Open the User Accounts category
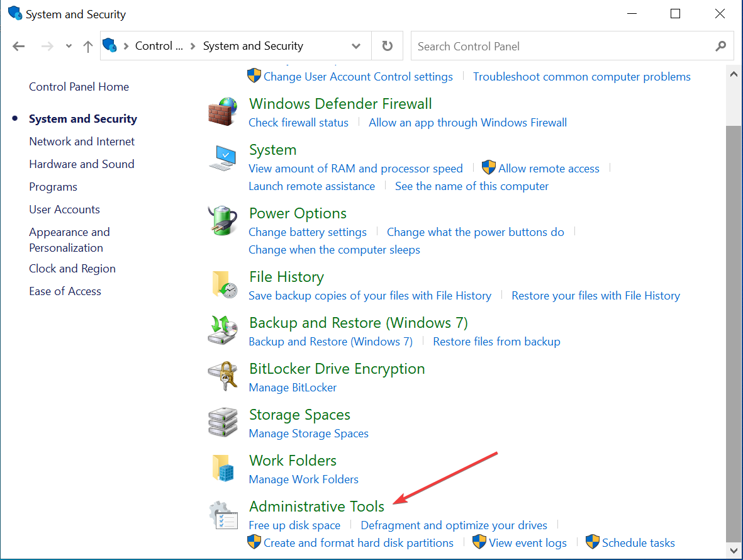743x560 pixels. [x=64, y=210]
